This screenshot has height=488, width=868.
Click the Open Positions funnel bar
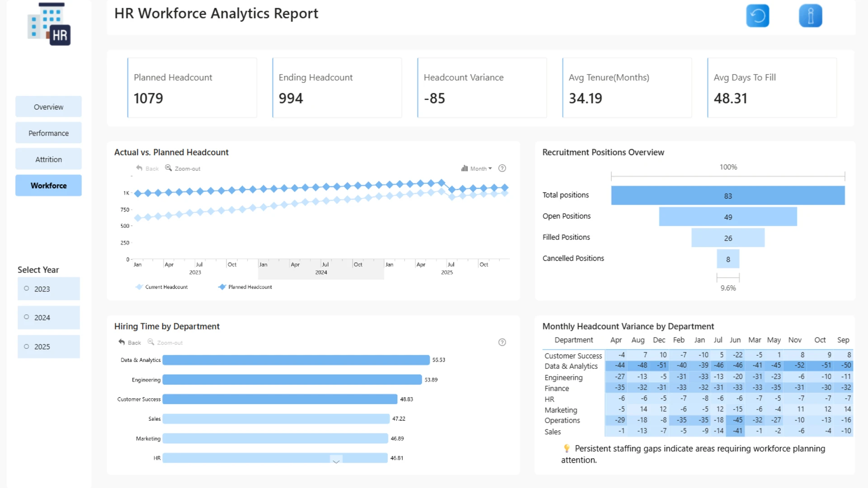click(728, 217)
